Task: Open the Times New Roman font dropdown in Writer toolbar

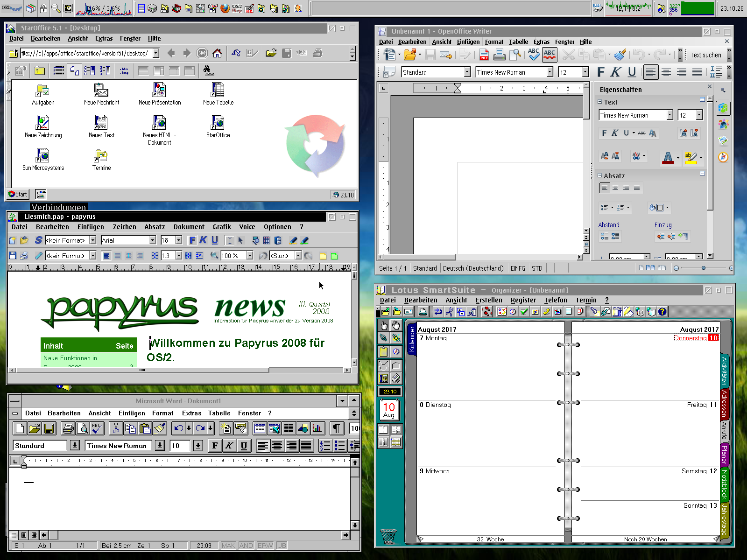Action: 550,72
